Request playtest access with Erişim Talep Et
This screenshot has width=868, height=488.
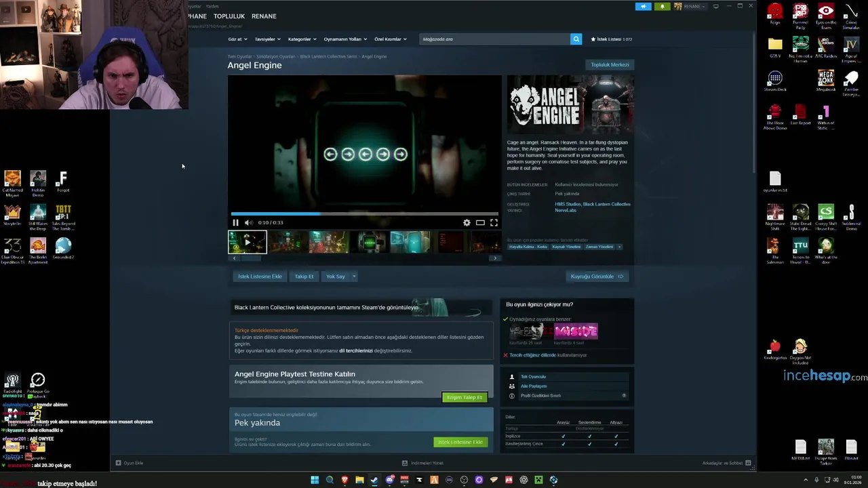pyautogui.click(x=465, y=397)
